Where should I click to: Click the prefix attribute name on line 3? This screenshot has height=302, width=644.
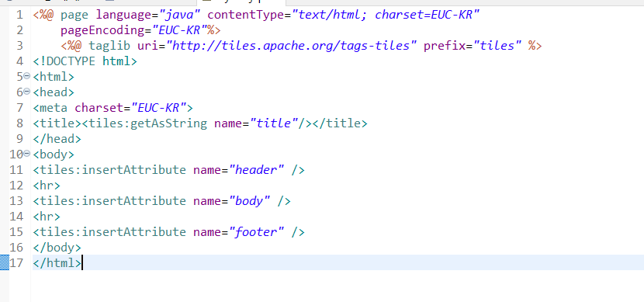(x=445, y=46)
